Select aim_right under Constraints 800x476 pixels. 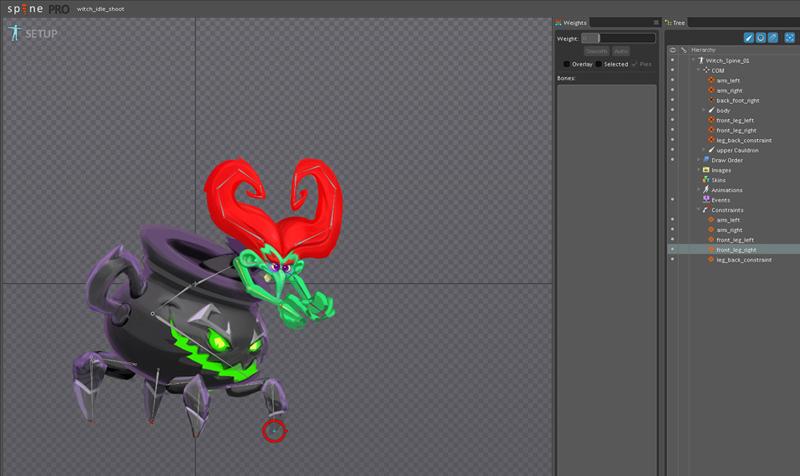click(x=729, y=230)
